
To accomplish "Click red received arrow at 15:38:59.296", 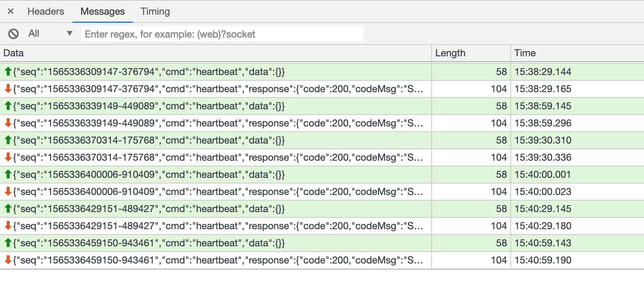I will point(8,123).
